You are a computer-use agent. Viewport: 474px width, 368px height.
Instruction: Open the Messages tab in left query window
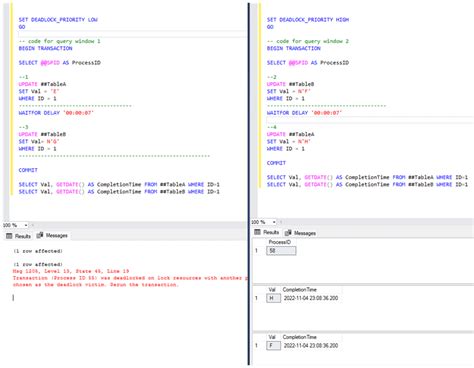[52, 235]
